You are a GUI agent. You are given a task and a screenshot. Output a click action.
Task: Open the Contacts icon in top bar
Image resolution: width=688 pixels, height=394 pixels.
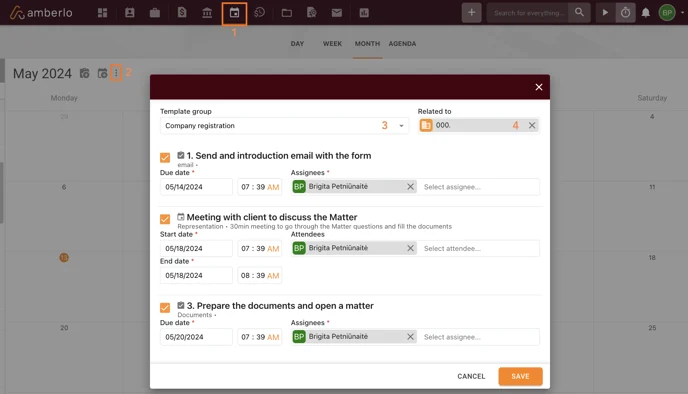click(129, 13)
